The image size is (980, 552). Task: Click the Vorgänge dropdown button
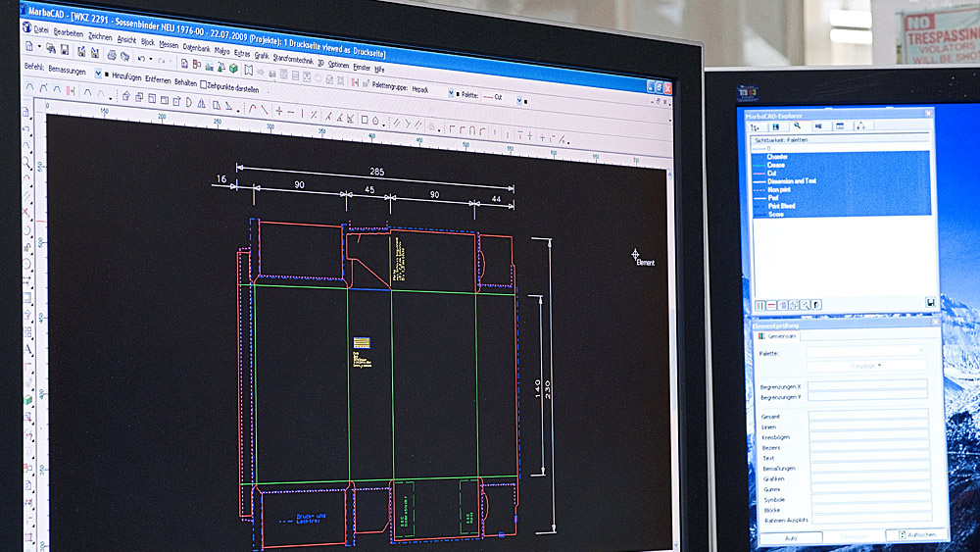(x=866, y=366)
